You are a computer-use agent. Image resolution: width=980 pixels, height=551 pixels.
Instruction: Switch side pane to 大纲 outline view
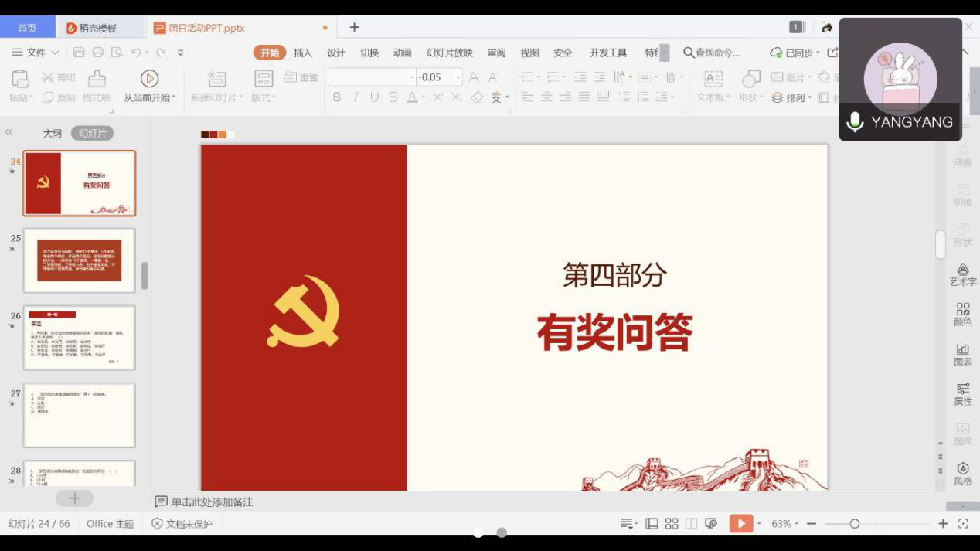52,134
